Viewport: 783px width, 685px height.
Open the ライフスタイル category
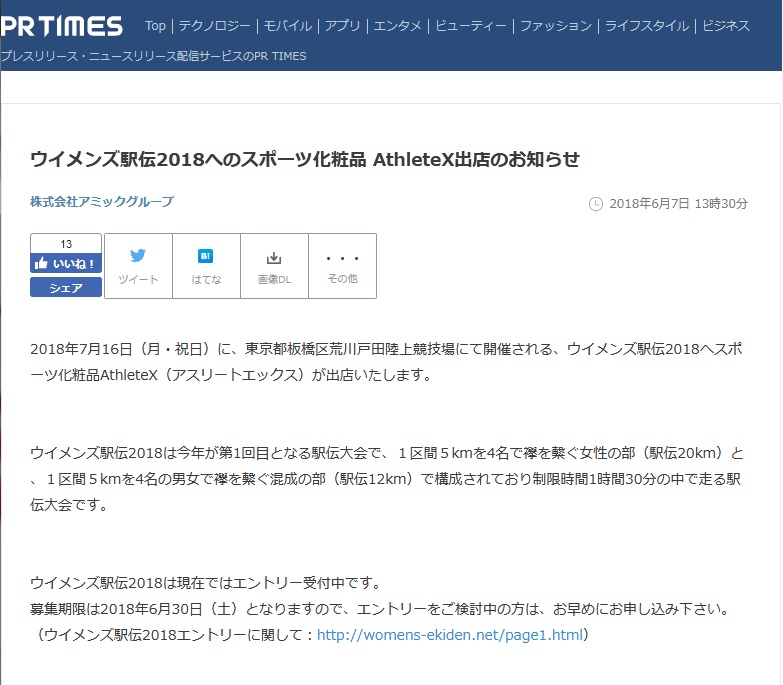(x=647, y=25)
